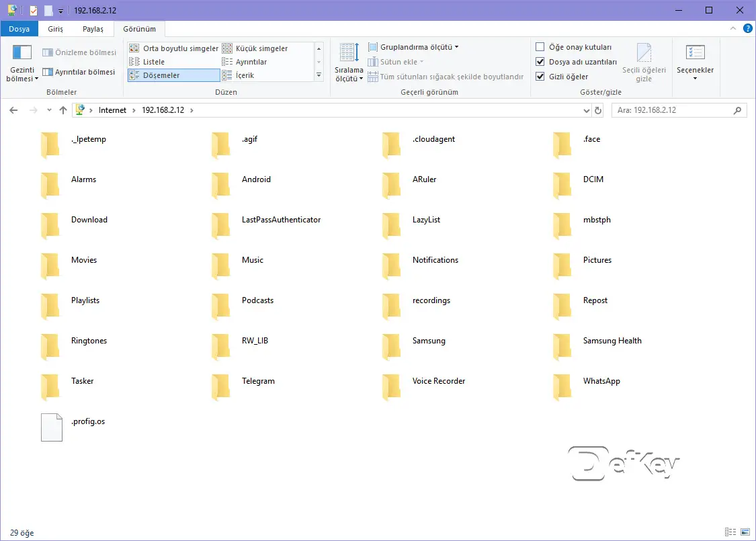Expand chevron after Internet in path
Image resolution: width=756 pixels, height=541 pixels.
[134, 110]
